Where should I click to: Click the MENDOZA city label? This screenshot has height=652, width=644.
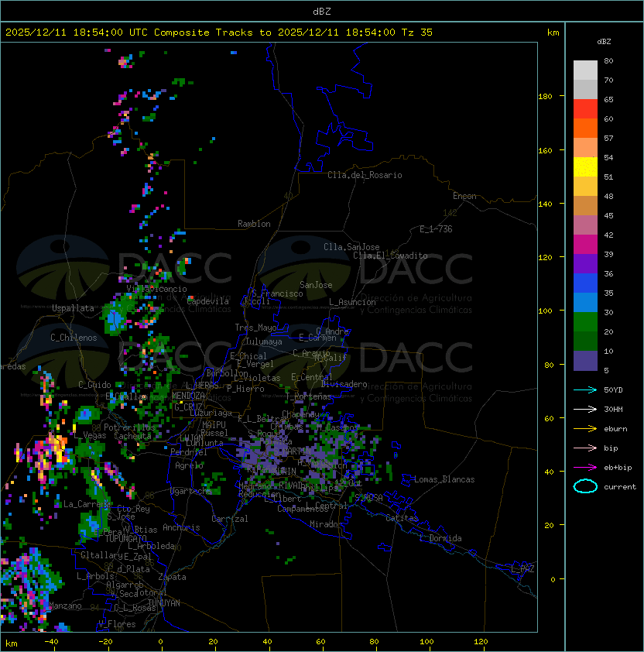[188, 396]
